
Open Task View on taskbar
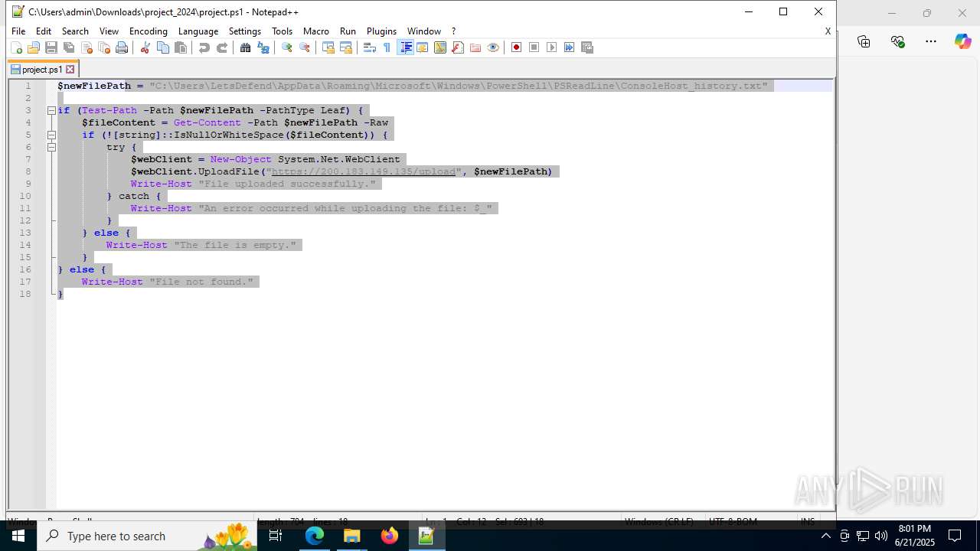click(x=276, y=536)
